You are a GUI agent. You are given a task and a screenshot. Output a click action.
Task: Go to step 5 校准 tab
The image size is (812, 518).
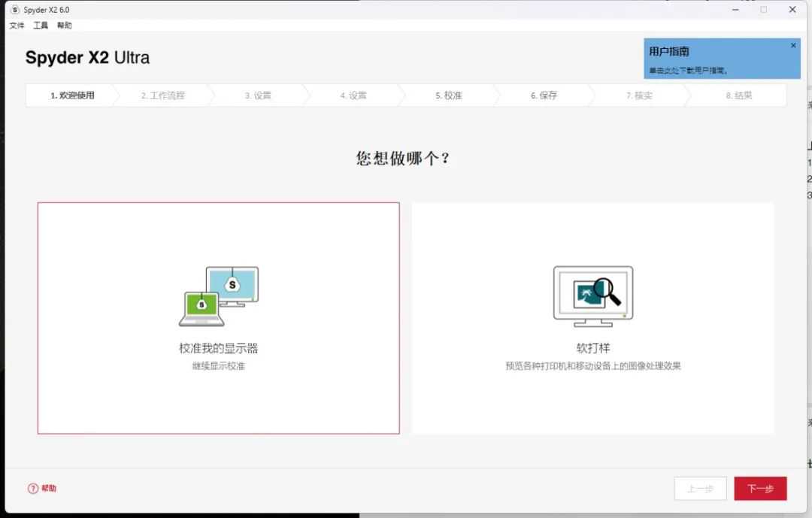click(448, 95)
